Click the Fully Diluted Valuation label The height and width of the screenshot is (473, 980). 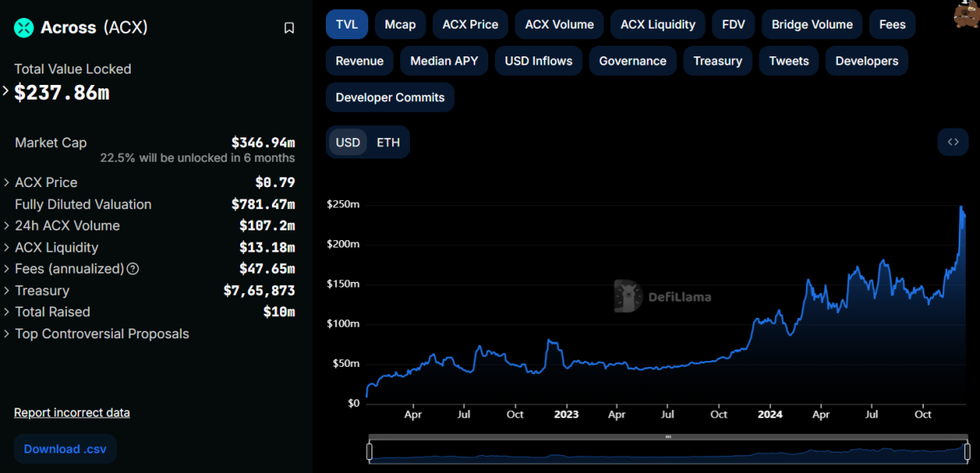point(83,204)
